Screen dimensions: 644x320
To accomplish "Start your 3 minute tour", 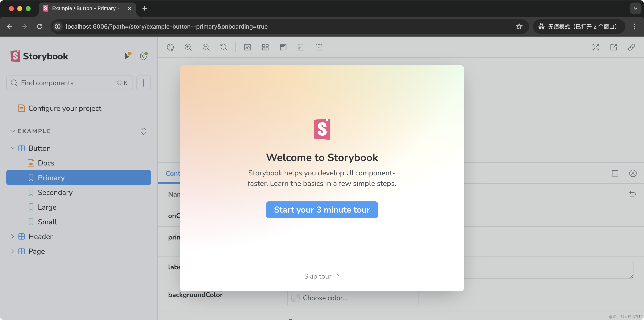I will [322, 209].
